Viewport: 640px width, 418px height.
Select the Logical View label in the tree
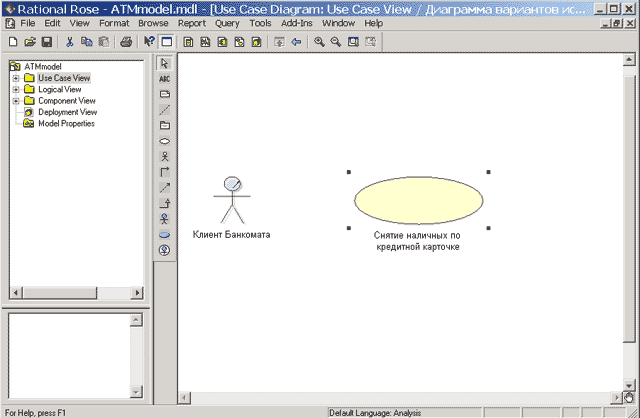click(x=60, y=89)
